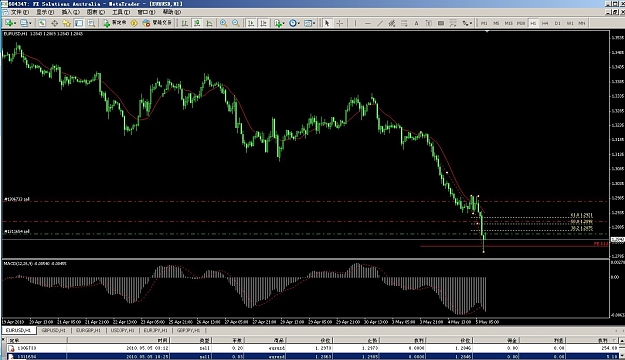Screen dimensions: 625x360
Task: Select the Horizontal Line drawing tool
Action: coord(368,23)
